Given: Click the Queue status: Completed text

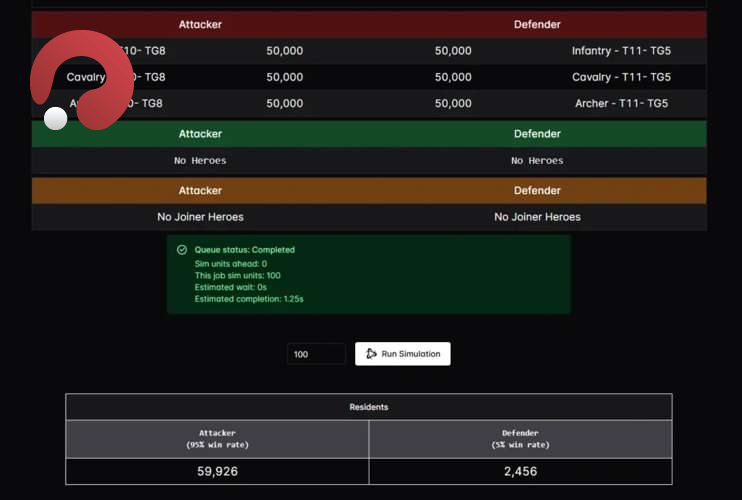Looking at the screenshot, I should click(244, 250).
